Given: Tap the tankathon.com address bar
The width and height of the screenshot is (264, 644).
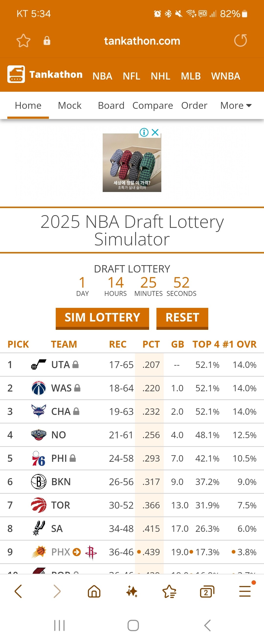Looking at the screenshot, I should [142, 41].
